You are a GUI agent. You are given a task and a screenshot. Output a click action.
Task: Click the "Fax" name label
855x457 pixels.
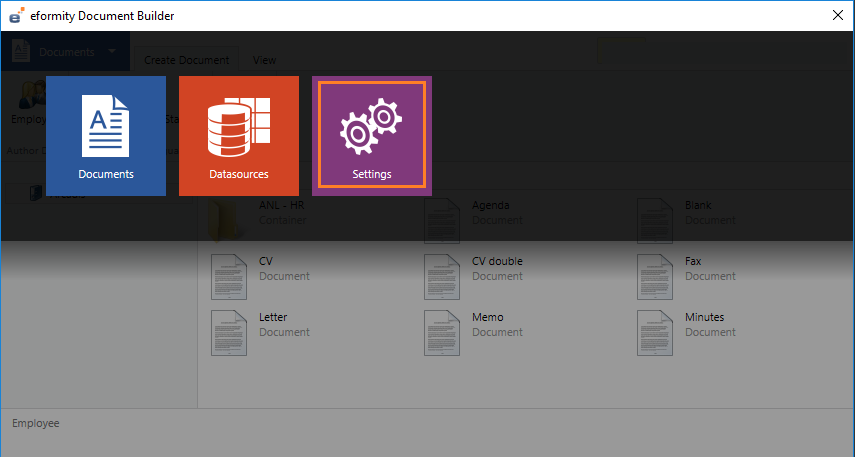coord(693,261)
